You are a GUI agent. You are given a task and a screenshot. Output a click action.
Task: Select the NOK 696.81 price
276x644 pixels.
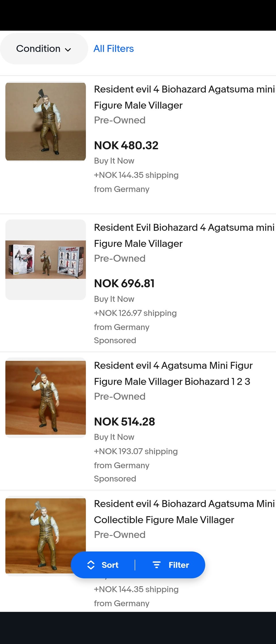pos(124,283)
